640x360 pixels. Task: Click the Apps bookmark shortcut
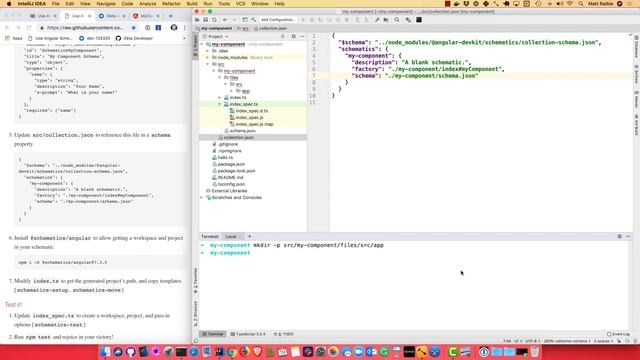[x=13, y=38]
